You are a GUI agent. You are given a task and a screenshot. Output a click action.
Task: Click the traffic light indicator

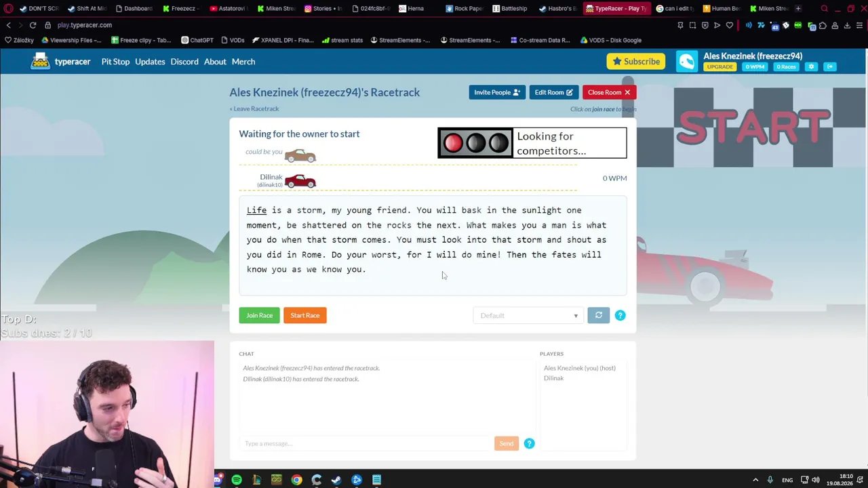click(475, 143)
